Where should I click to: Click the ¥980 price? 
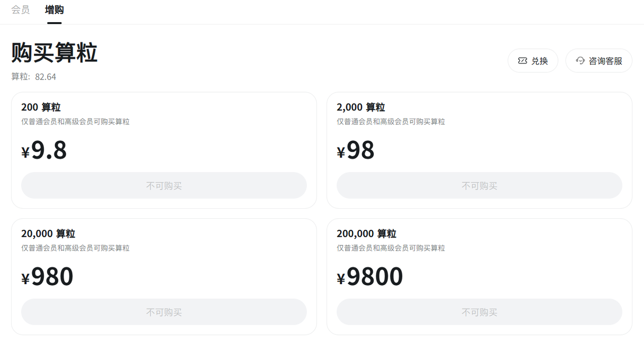click(47, 277)
